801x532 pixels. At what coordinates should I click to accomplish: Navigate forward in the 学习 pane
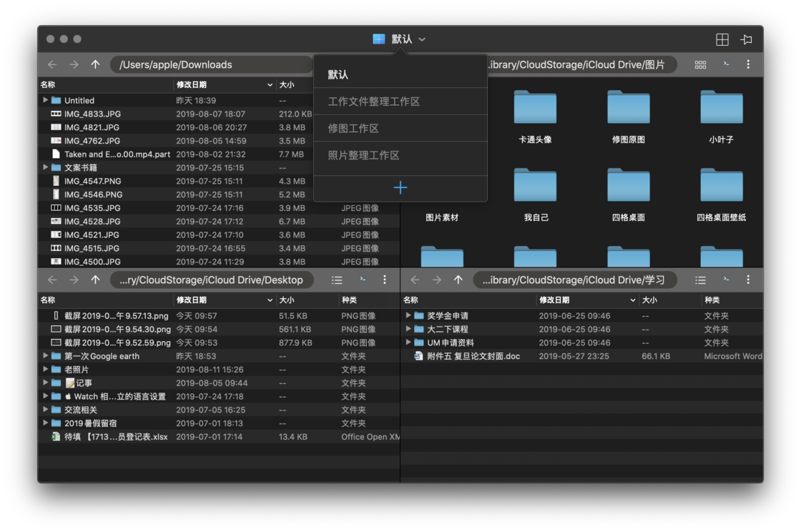coord(437,280)
